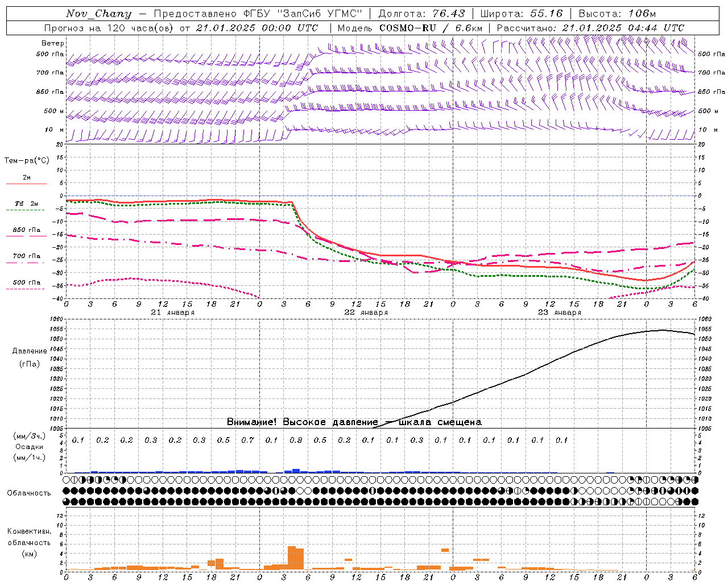The height and width of the screenshot is (582, 728).
Task: Click the warning Внимание! Высокое давление шкала смещена
Action: [x=354, y=422]
